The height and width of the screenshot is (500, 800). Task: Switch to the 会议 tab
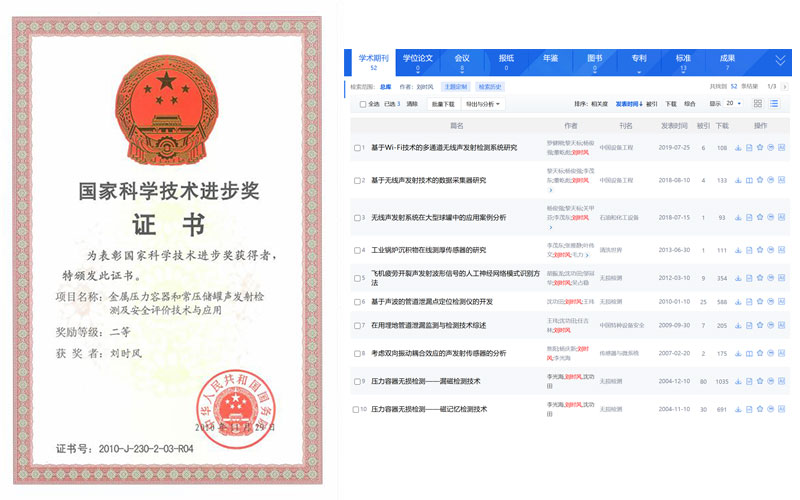tap(462, 62)
